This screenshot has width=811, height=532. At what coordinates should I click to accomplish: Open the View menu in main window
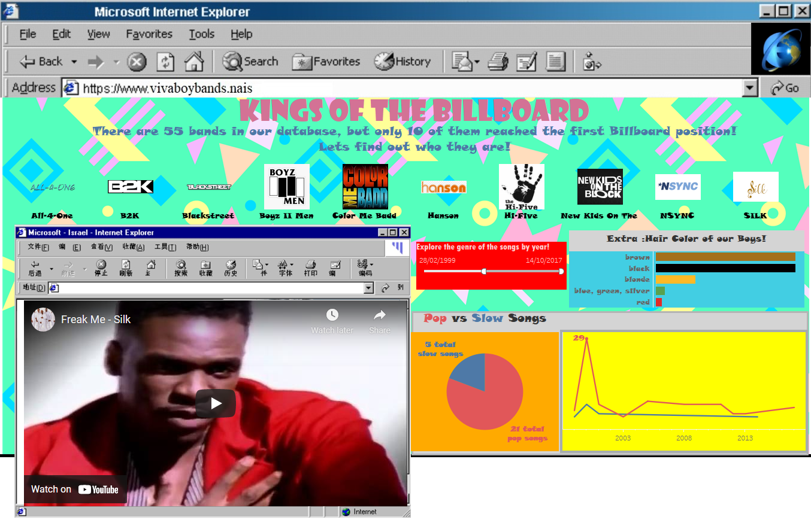point(98,34)
